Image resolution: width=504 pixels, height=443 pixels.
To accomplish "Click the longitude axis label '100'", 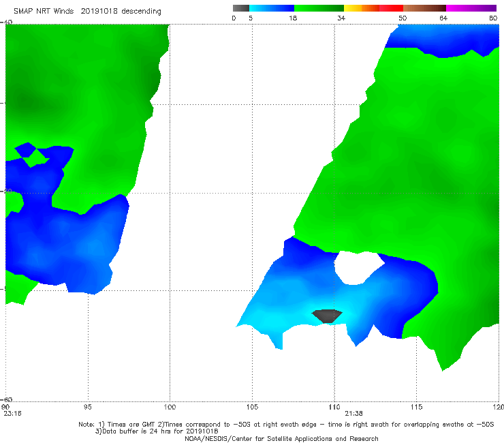I will click(170, 408).
